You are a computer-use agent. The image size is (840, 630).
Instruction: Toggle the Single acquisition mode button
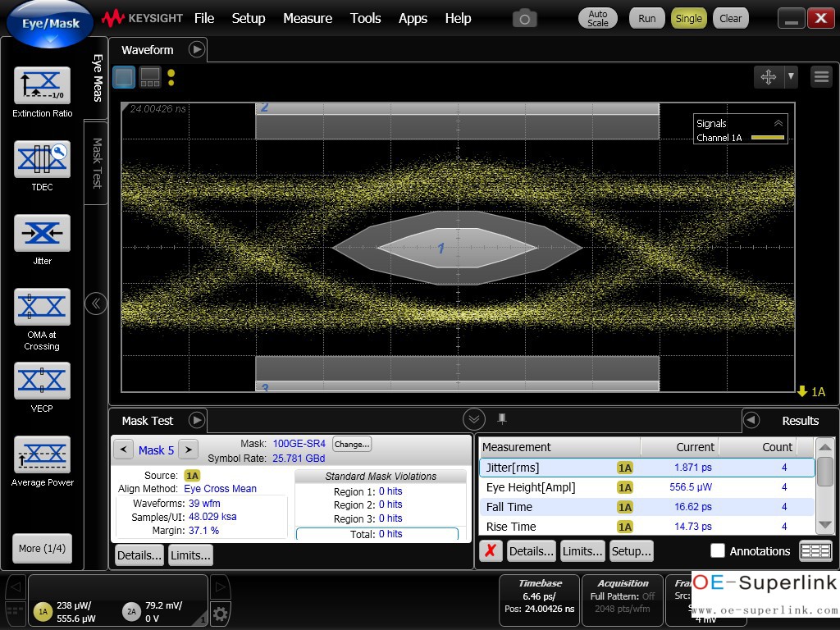coord(688,18)
